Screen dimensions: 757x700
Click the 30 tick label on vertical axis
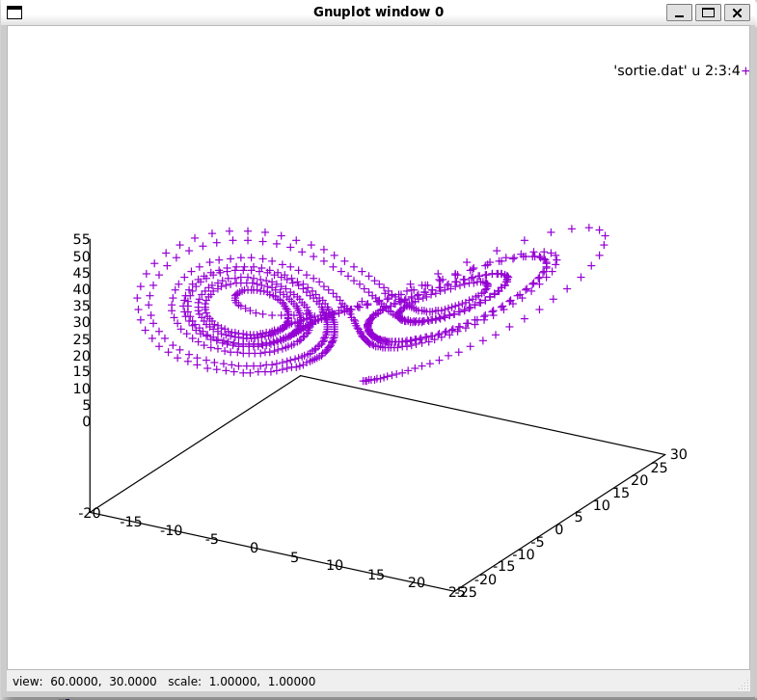(81, 322)
